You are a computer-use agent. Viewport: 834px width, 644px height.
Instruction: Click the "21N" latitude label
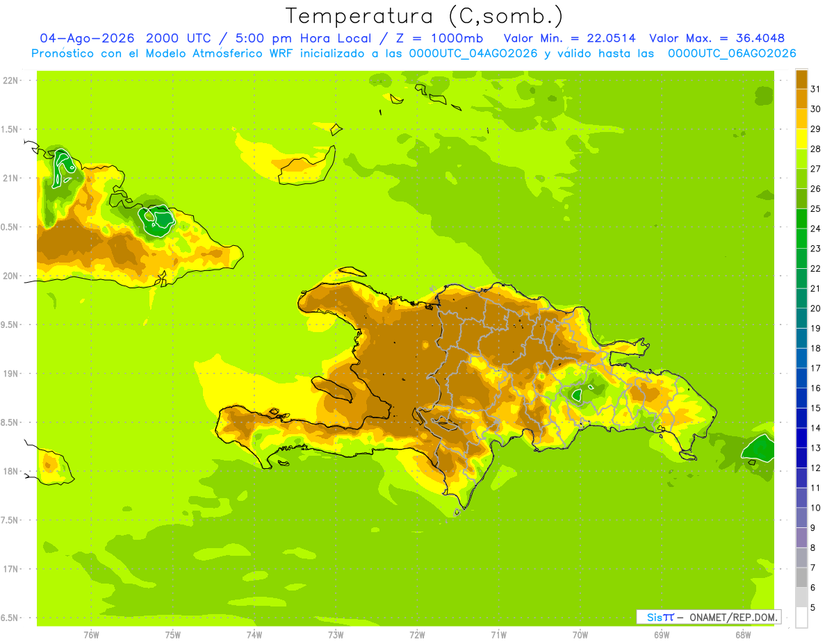coord(11,178)
